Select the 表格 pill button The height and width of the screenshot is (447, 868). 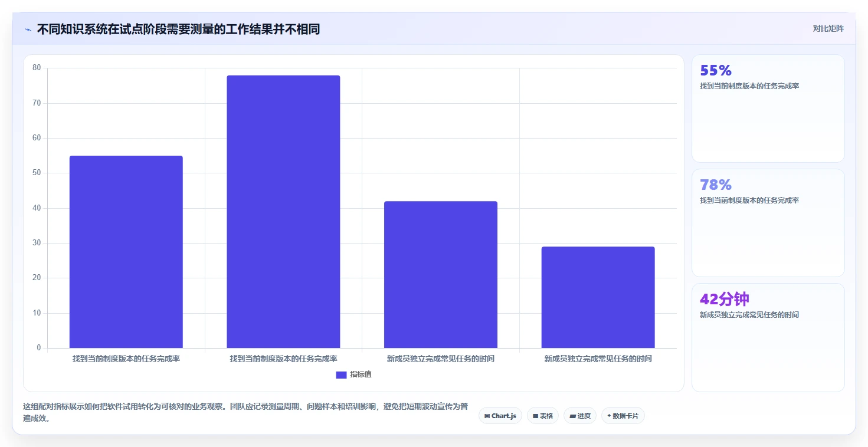click(542, 416)
